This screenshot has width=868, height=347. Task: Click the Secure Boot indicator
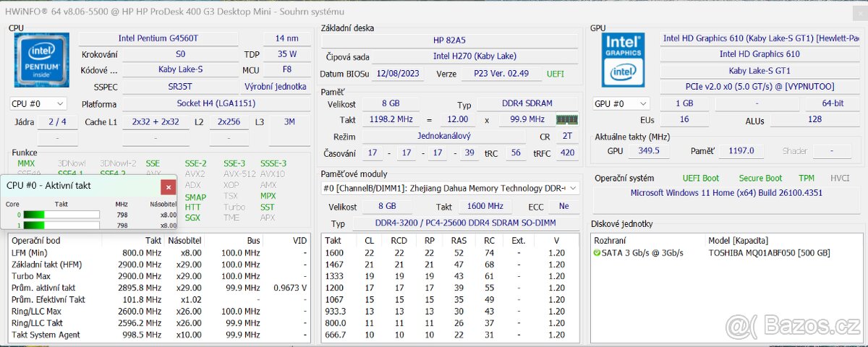[x=760, y=178]
